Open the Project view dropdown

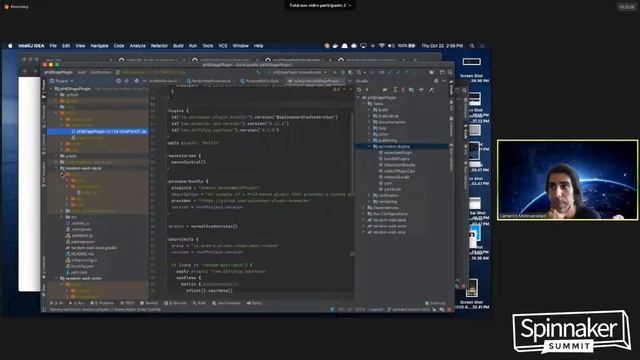pyautogui.click(x=61, y=81)
